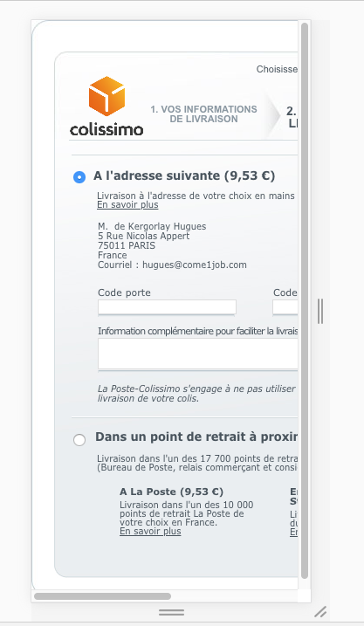Go to step 1 Vos informations de livraison
This screenshot has width=364, height=626.
pyautogui.click(x=203, y=114)
